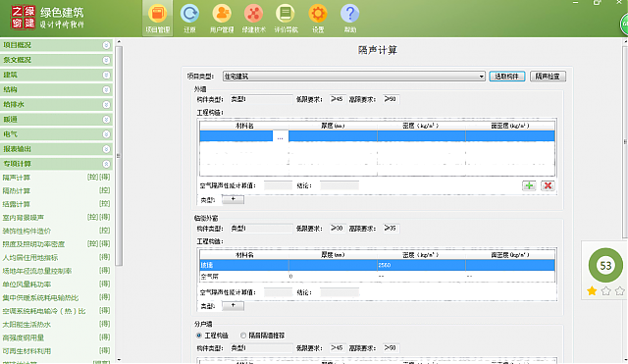
Task: Expand the 项目概况 sidebar section
Action: (x=56, y=45)
